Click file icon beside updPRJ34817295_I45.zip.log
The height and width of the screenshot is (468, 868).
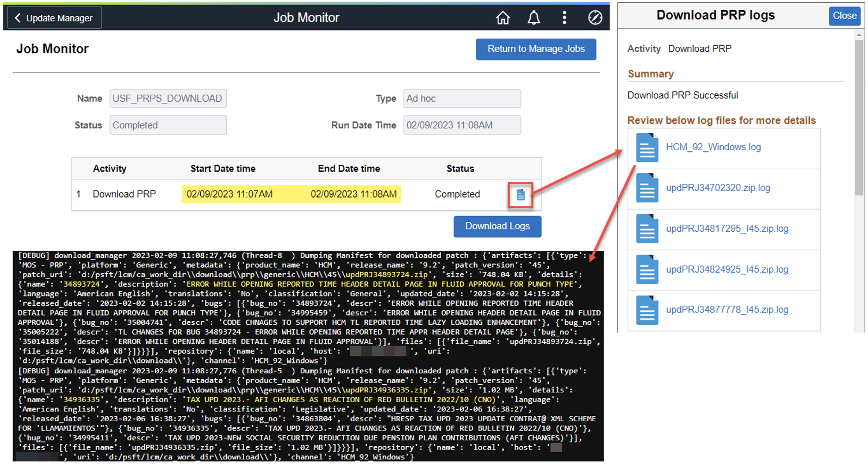[x=647, y=229]
